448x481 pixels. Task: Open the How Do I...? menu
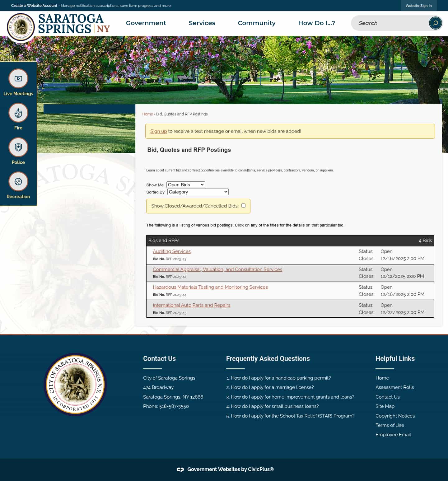(x=317, y=23)
